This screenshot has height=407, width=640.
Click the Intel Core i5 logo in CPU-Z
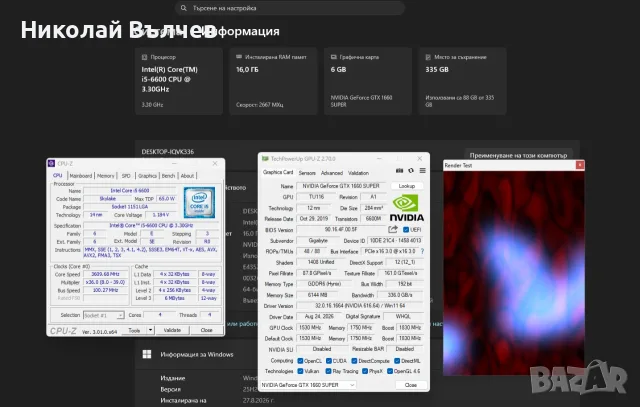(199, 203)
